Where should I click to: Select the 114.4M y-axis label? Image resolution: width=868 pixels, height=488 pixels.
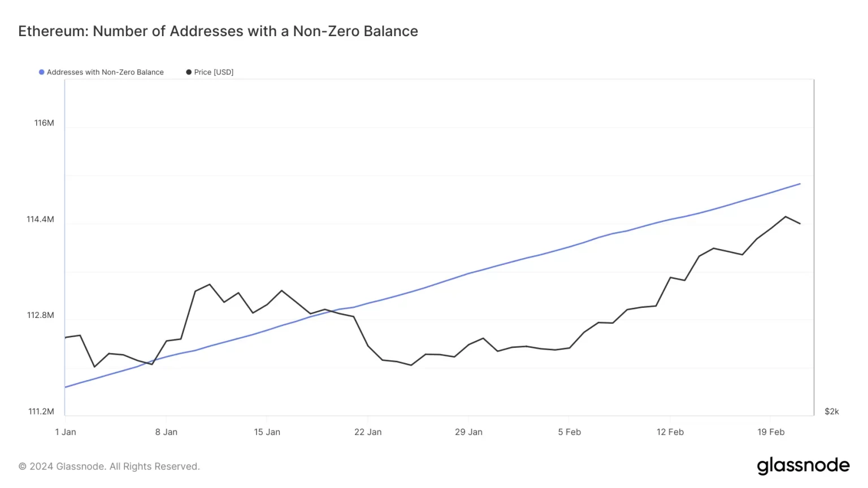(x=40, y=219)
